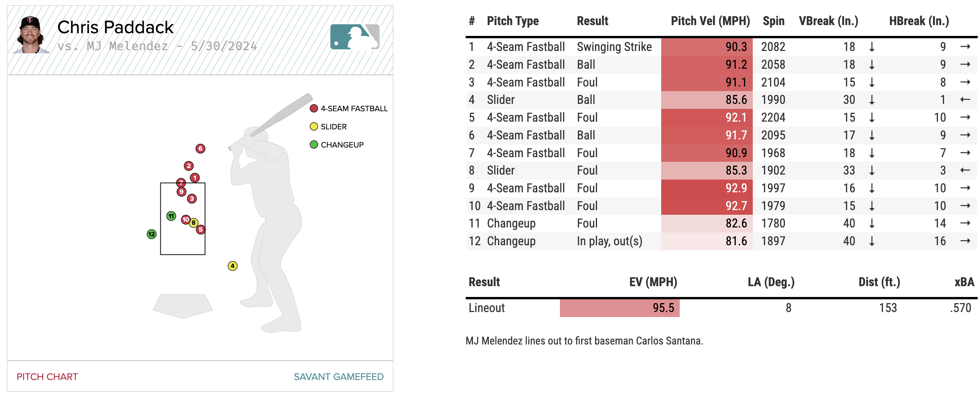
Task: Click the Pitch Type column header
Action: [x=512, y=21]
